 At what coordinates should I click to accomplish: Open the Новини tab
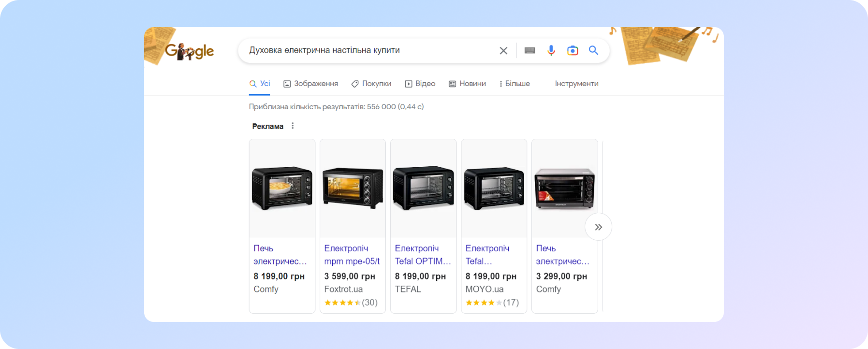pyautogui.click(x=467, y=84)
